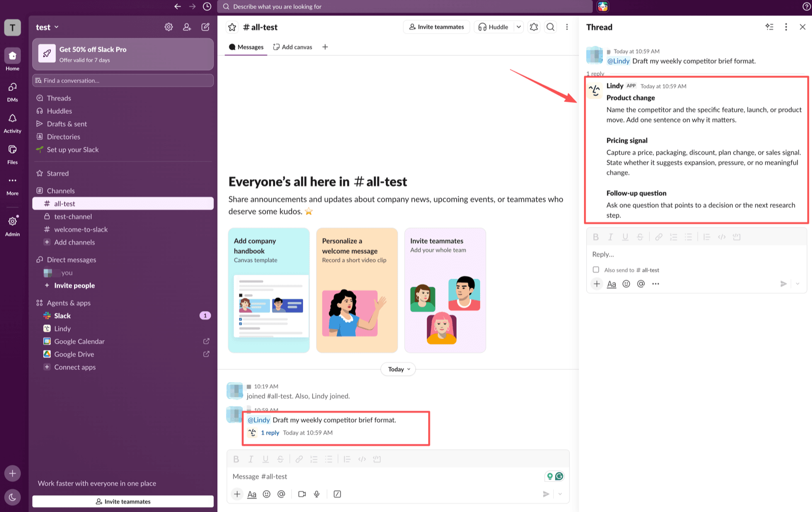Viewport: 812px width, 512px height.
Task: Toggle italic in the message composer toolbar
Action: click(251, 459)
